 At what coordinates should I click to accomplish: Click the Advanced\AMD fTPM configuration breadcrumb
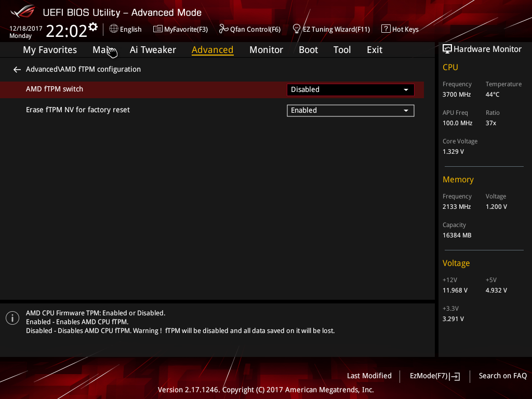click(83, 69)
